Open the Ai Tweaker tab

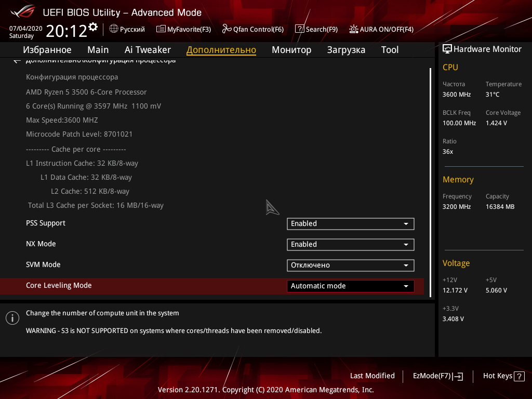pyautogui.click(x=148, y=50)
